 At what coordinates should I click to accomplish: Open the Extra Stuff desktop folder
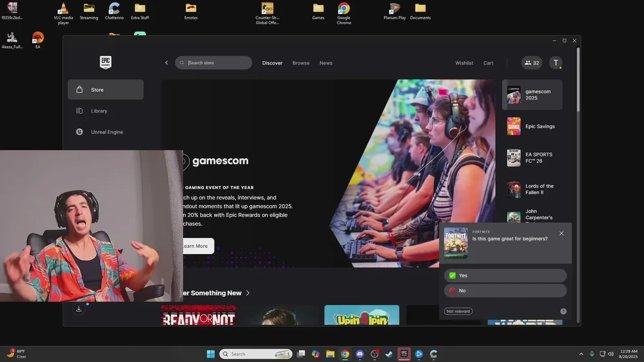point(140,12)
